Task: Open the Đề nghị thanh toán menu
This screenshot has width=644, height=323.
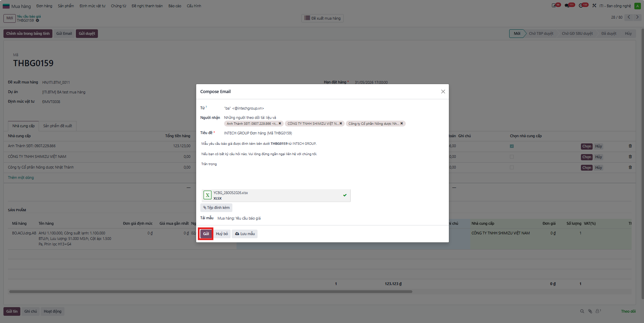Action: (147, 6)
